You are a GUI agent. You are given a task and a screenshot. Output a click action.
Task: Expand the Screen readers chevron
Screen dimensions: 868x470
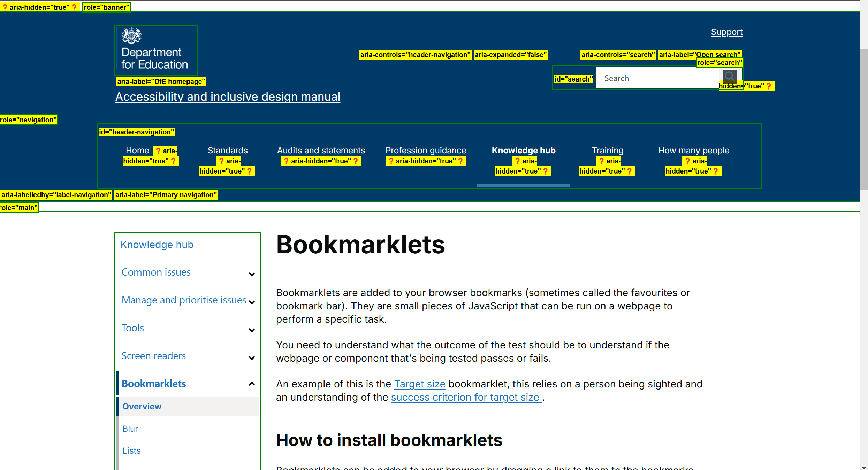click(x=252, y=358)
